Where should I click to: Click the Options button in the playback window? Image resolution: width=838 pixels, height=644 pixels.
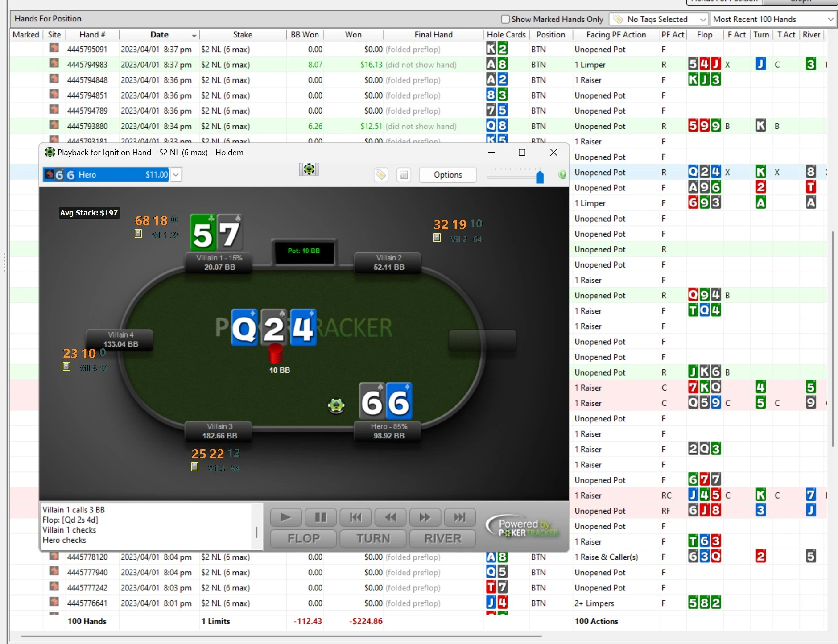pyautogui.click(x=448, y=175)
